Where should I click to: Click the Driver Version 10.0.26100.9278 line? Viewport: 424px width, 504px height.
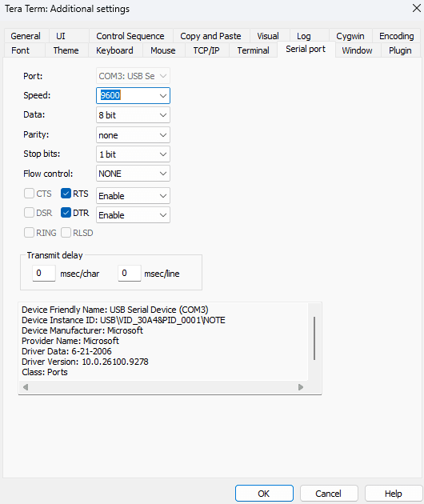click(x=85, y=362)
